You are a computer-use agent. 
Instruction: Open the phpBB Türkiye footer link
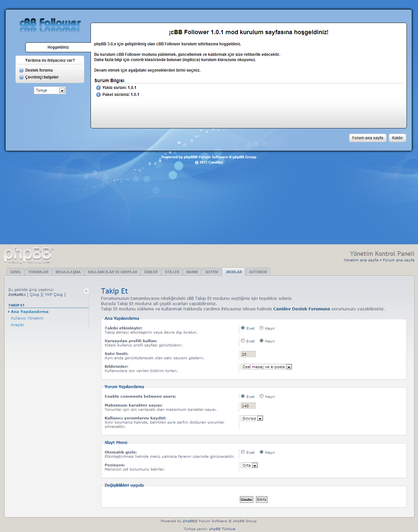222,529
